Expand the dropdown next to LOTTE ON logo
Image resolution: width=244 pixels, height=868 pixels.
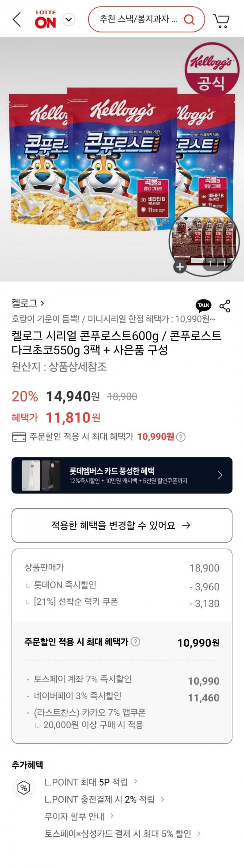tap(69, 20)
